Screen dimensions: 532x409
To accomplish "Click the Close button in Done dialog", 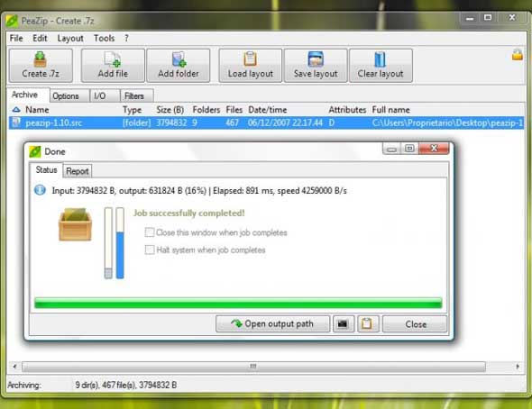I will coord(415,324).
